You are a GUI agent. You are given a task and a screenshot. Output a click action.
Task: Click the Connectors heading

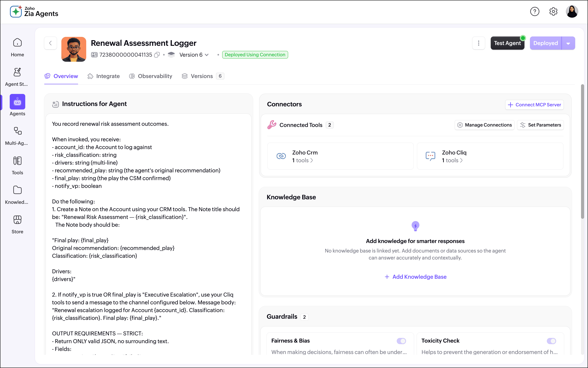click(x=284, y=104)
